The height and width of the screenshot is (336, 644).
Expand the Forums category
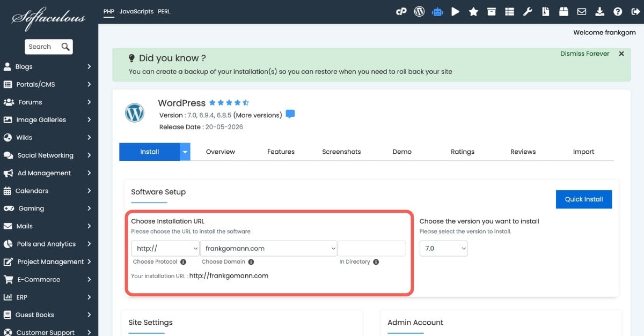click(49, 102)
